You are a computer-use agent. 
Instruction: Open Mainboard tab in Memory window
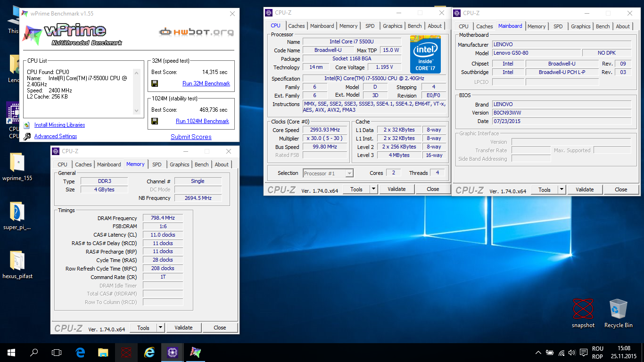pos(109,165)
